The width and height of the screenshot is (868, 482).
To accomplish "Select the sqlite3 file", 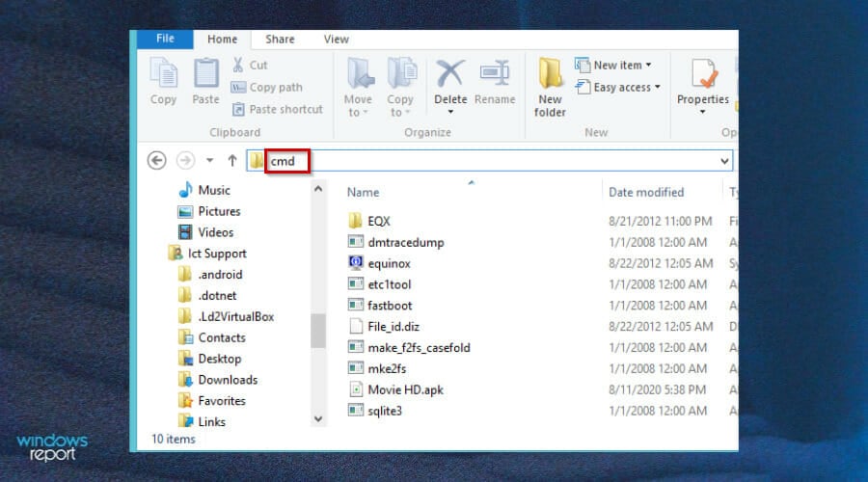I will click(375, 410).
